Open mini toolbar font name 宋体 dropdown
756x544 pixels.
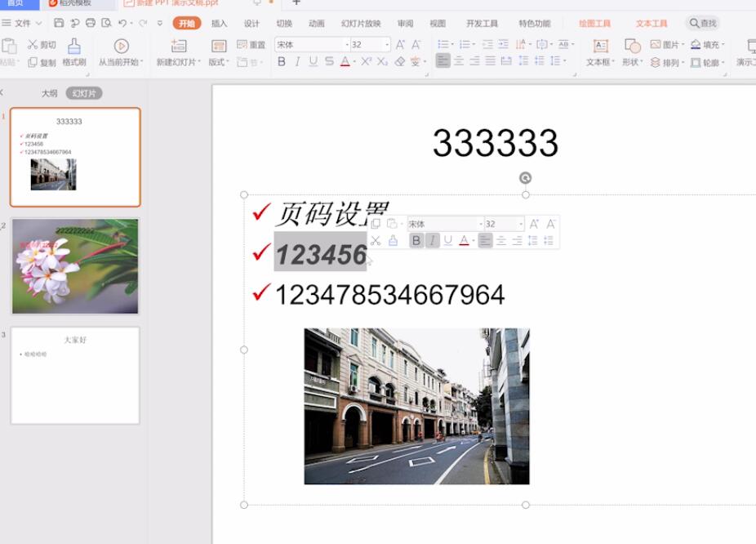point(481,224)
